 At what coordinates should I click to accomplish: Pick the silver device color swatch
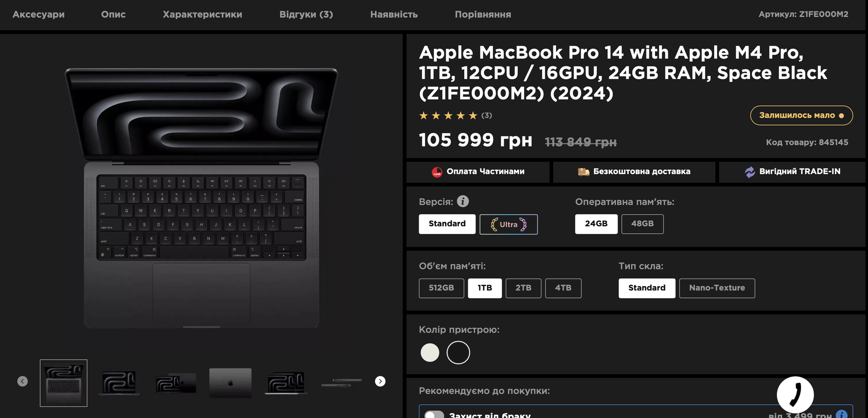click(430, 352)
